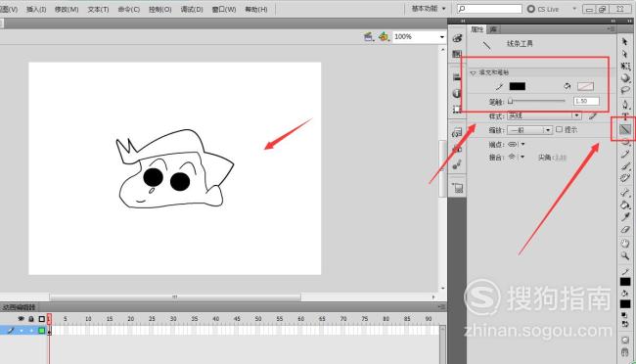The image size is (636, 364).
Task: Select the Subselection tool
Action: [x=624, y=54]
